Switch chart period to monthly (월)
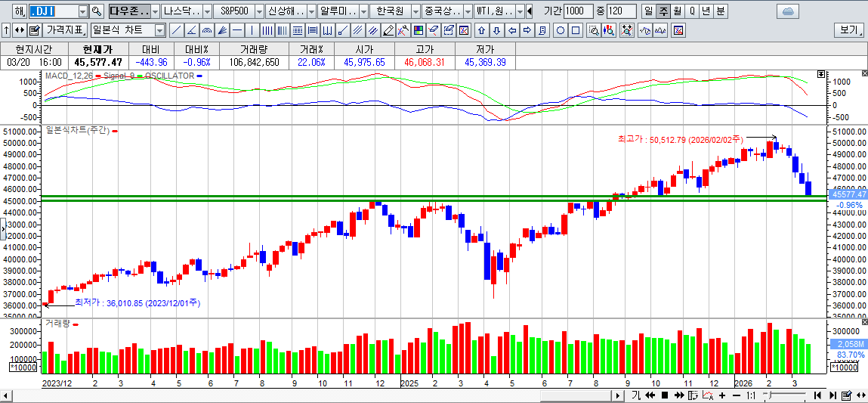The image size is (868, 403). pos(677,11)
